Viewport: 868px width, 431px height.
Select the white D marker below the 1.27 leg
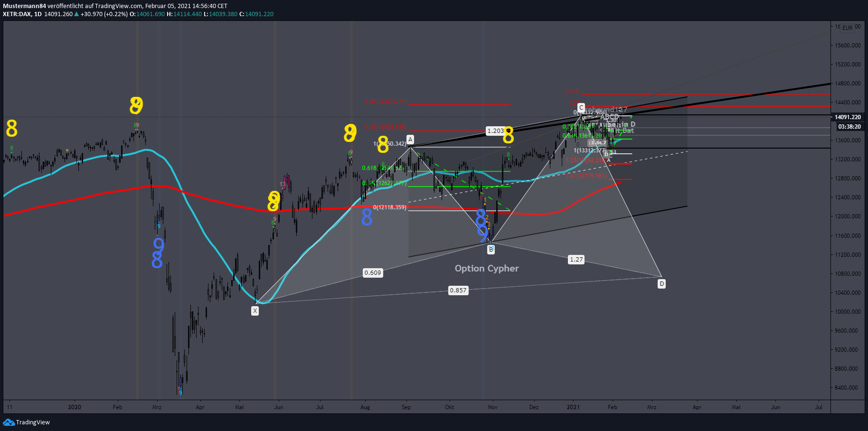661,284
